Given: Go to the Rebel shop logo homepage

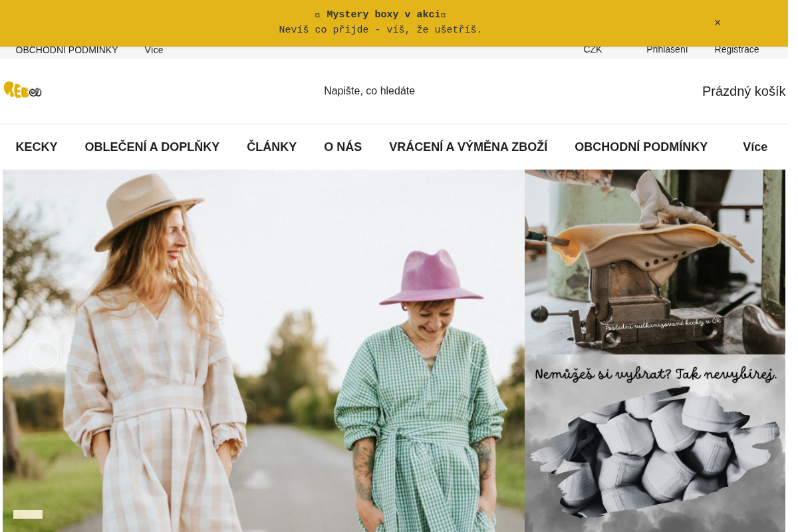Looking at the screenshot, I should point(23,90).
